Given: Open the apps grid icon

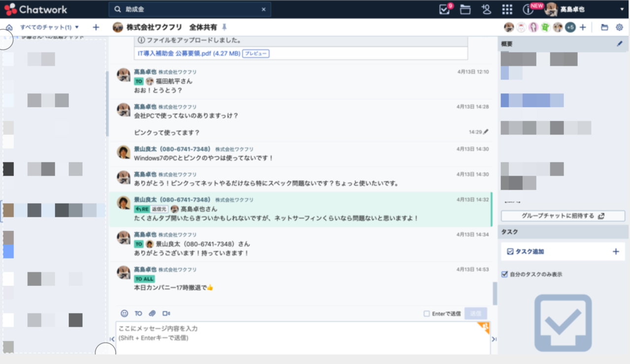Looking at the screenshot, I should click(x=507, y=9).
